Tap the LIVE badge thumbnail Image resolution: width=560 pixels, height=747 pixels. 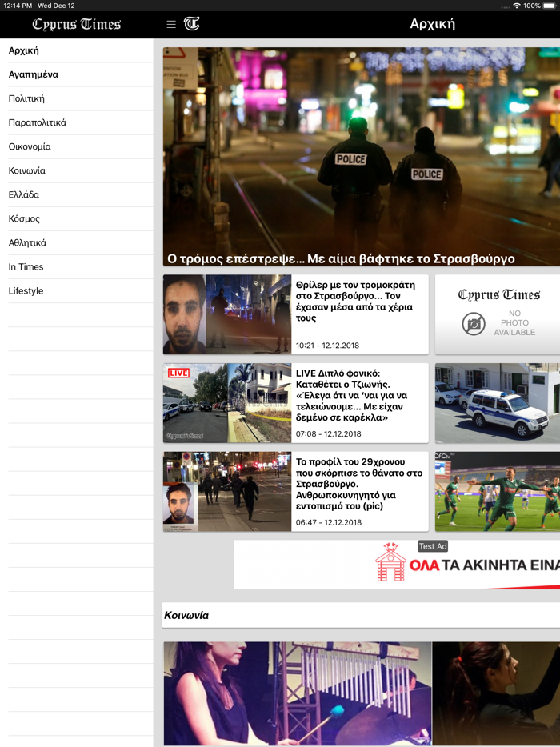178,373
